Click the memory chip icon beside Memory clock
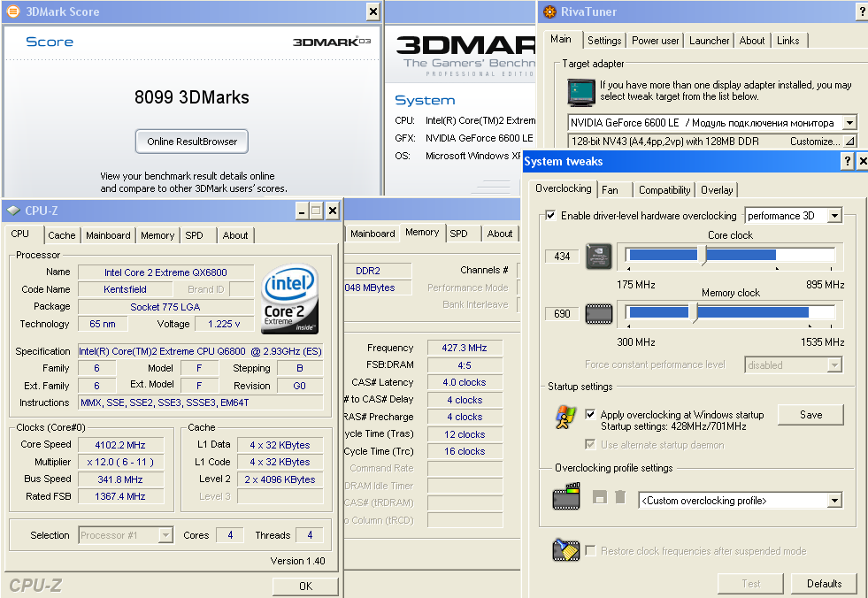This screenshot has width=868, height=598. pos(599,314)
